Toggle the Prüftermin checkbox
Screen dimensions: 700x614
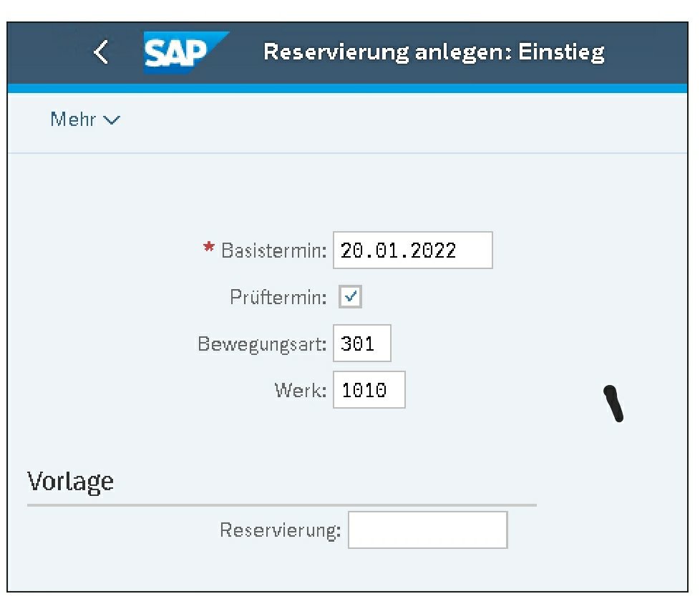[351, 297]
